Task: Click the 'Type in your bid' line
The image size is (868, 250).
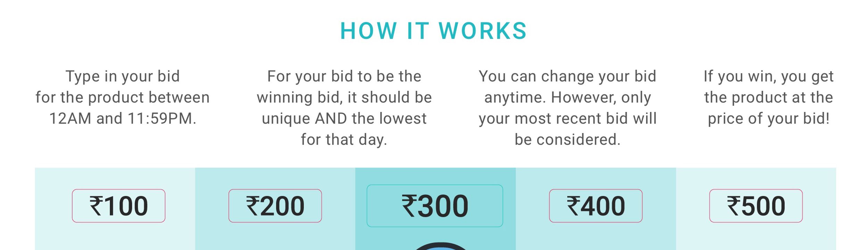Action: pyautogui.click(x=123, y=76)
